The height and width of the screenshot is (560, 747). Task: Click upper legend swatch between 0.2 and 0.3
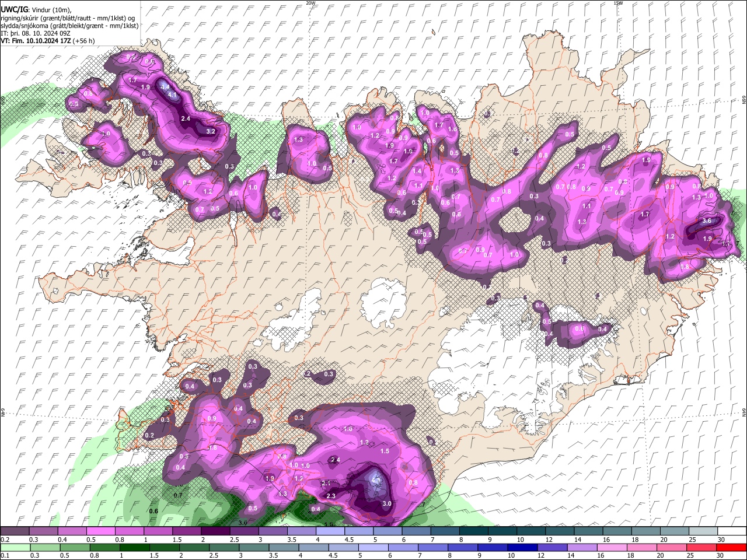(15, 531)
